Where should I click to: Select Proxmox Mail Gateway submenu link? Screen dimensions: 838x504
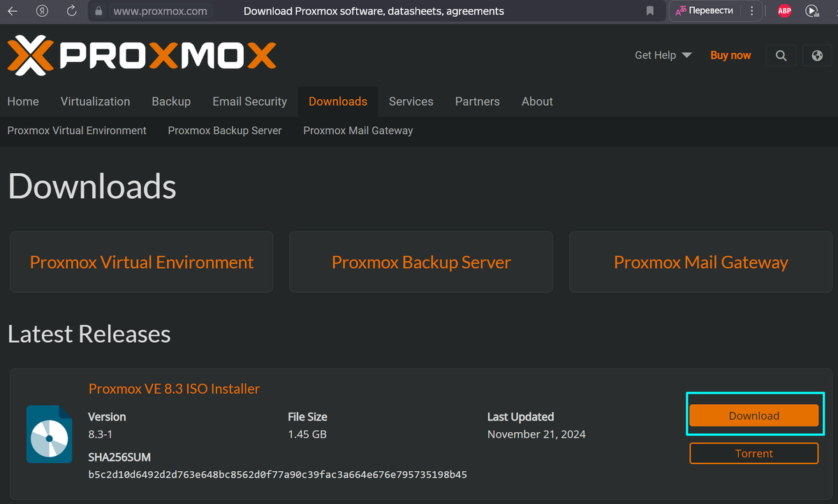point(358,131)
